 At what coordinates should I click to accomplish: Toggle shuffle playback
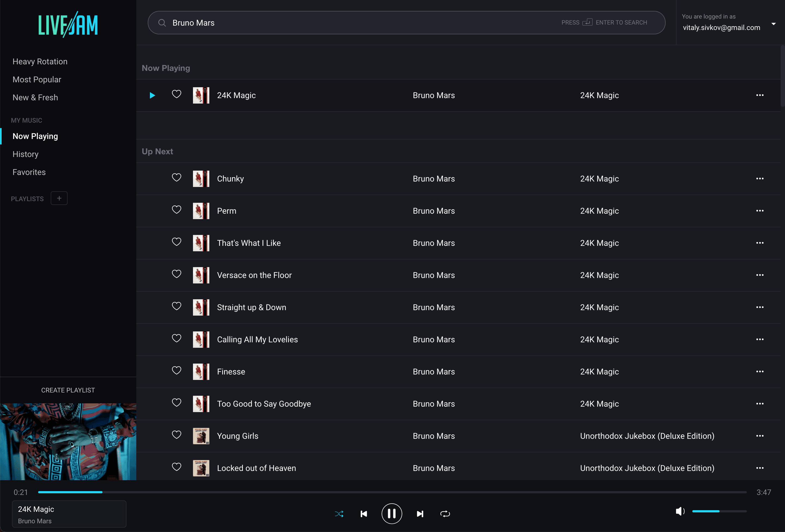[x=339, y=514]
